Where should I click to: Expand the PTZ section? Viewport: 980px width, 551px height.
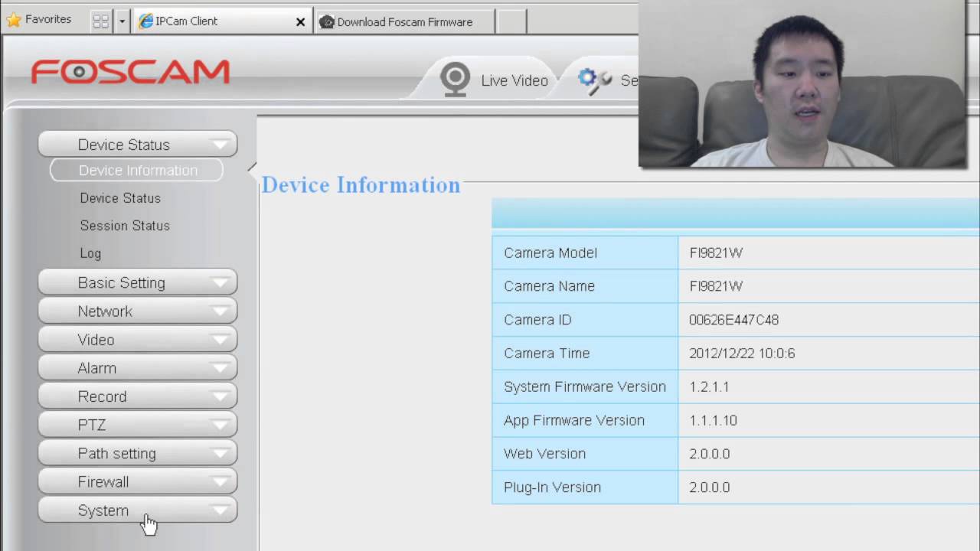click(138, 424)
